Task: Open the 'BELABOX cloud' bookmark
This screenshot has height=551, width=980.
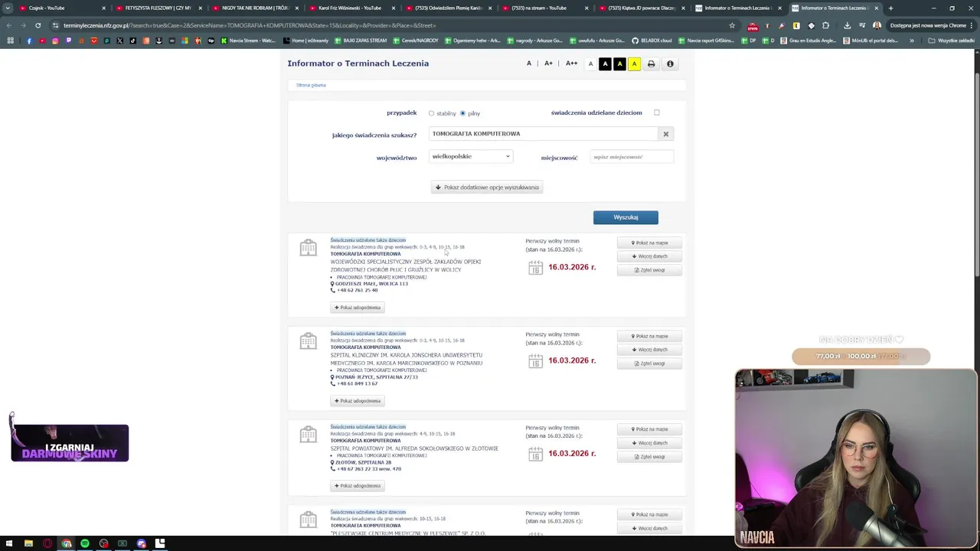Action: (x=652, y=41)
